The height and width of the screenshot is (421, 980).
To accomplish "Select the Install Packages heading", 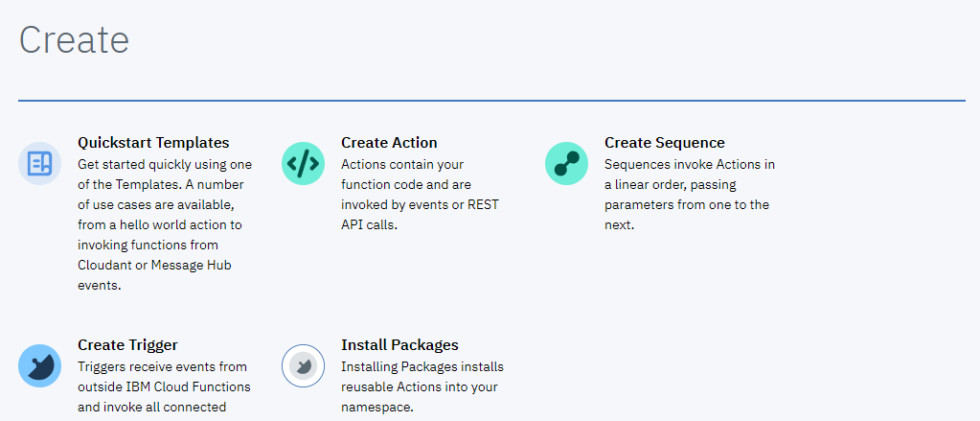I will click(399, 345).
